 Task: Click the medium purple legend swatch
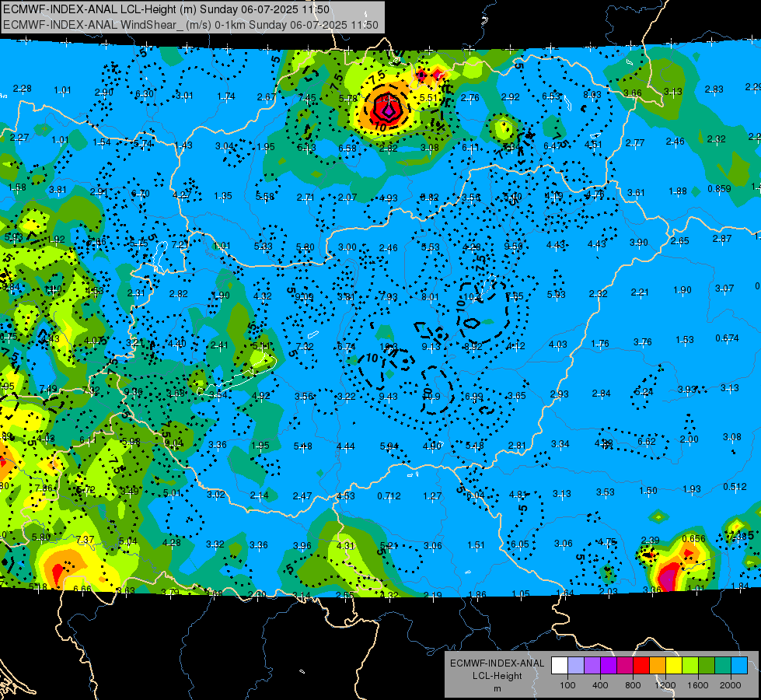click(592, 666)
